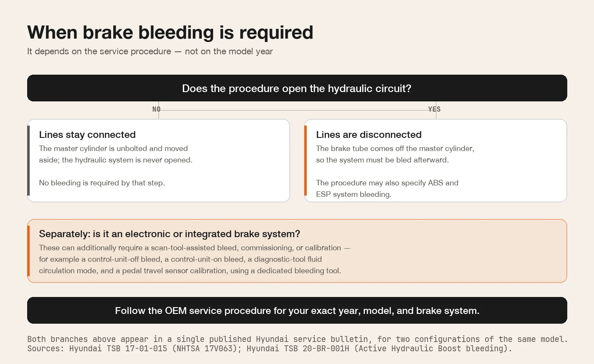594x364 pixels.
Task: Select 'No bleeding is required by that step' text
Action: pyautogui.click(x=102, y=183)
